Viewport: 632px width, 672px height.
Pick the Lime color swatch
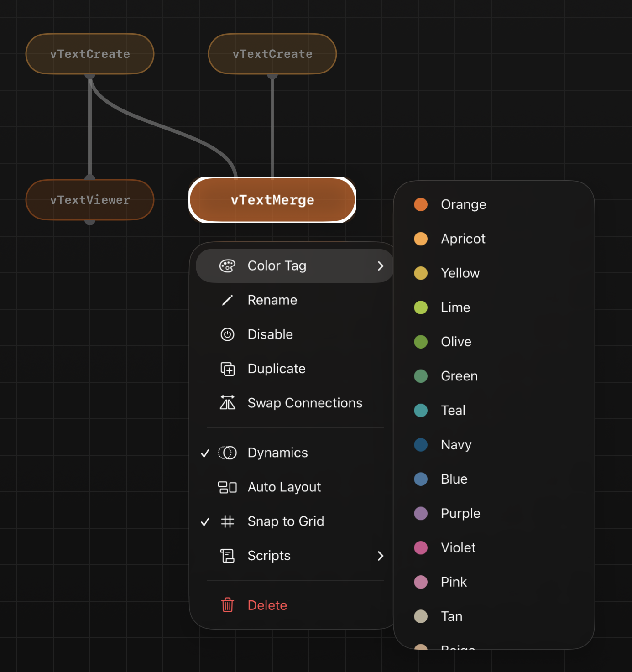coord(421,307)
